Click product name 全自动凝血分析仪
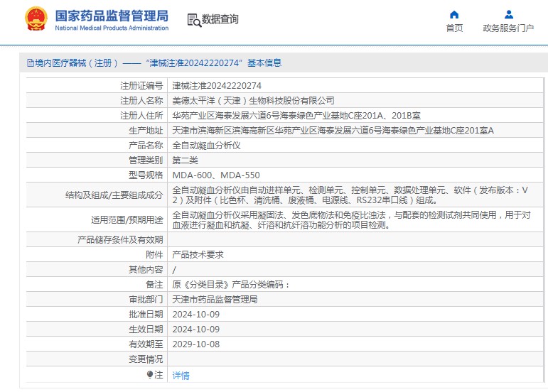This screenshot has width=548, height=392. coord(207,145)
